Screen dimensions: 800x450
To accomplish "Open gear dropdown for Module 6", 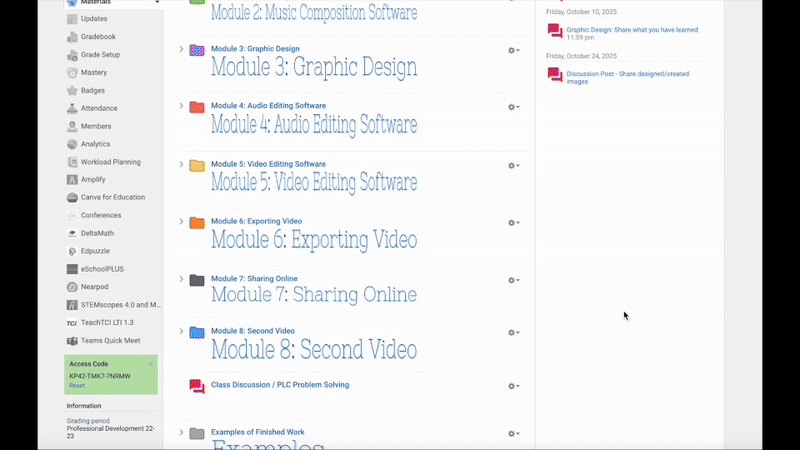I will (x=514, y=223).
